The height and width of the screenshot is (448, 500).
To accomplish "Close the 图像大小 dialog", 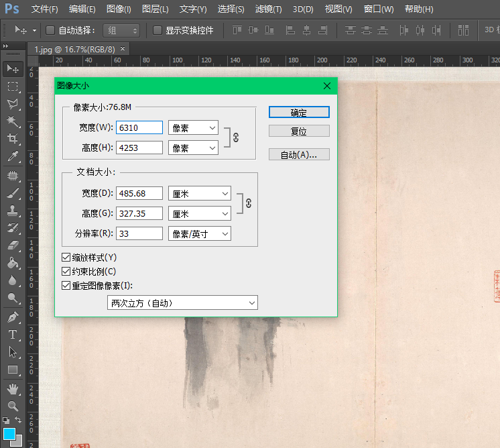I will coord(327,86).
